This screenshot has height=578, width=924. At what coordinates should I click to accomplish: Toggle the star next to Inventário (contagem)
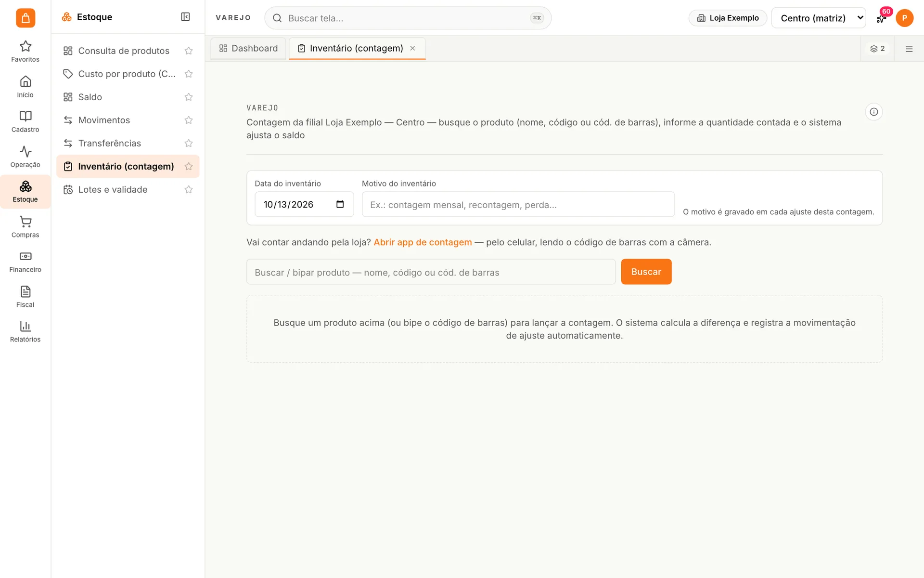pos(189,166)
